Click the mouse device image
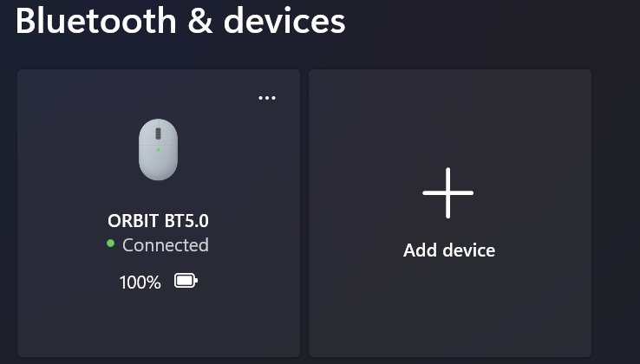 click(x=159, y=149)
